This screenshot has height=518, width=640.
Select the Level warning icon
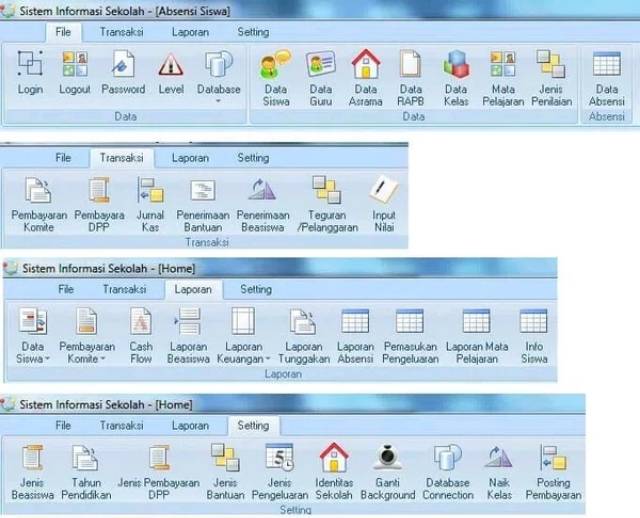(171, 67)
